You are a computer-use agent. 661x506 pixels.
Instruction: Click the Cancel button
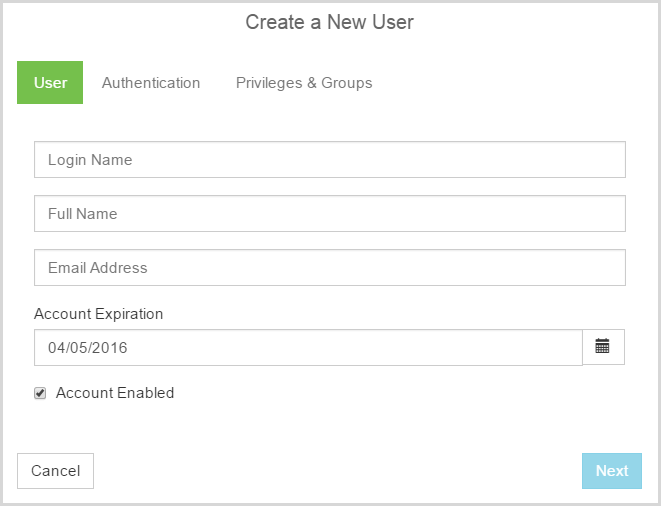click(55, 471)
